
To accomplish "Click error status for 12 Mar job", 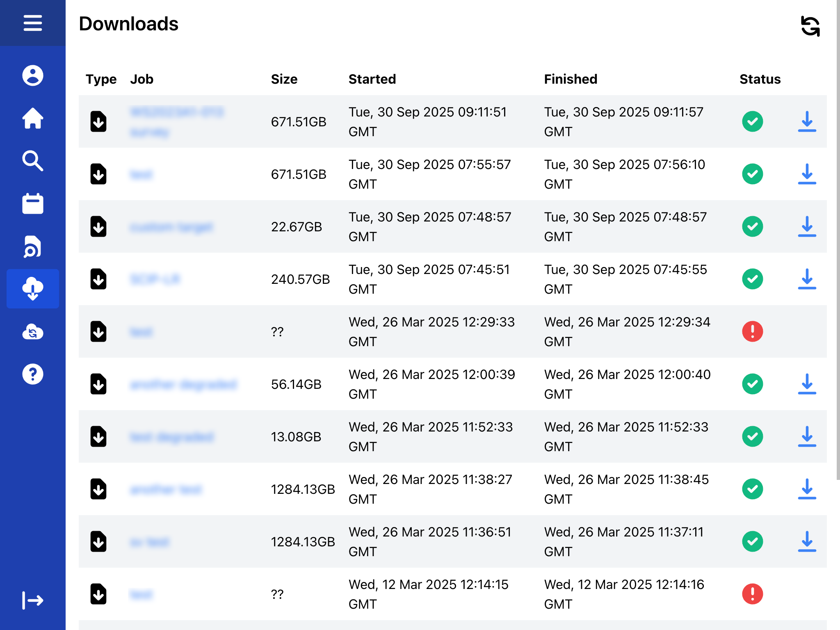I will click(752, 594).
